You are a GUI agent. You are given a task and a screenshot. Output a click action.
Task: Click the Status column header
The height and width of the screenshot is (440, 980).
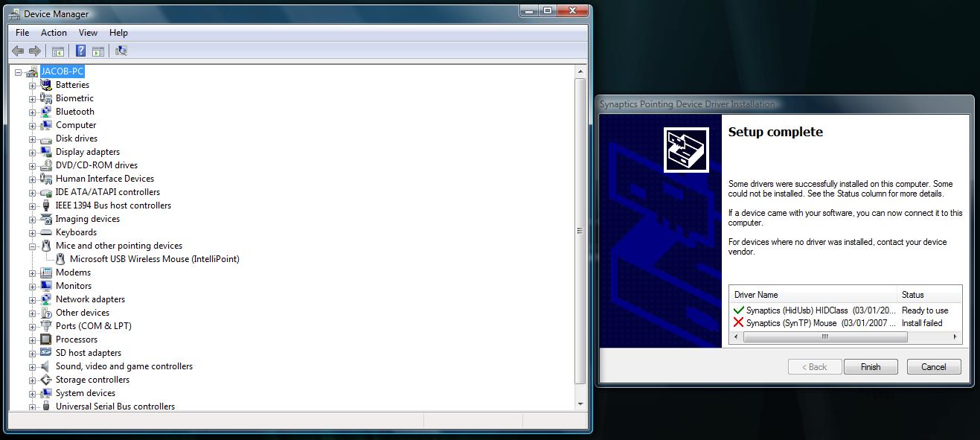tap(929, 295)
